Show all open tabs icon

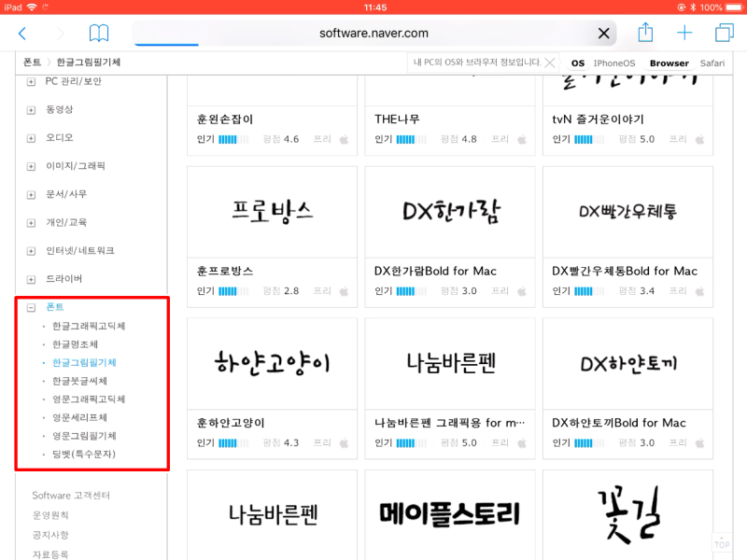click(725, 33)
